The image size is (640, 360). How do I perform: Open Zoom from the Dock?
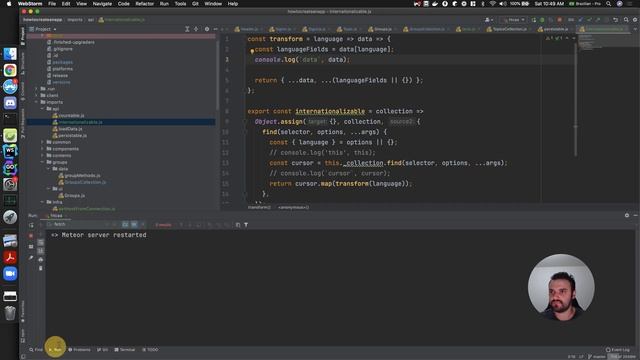[x=10, y=273]
